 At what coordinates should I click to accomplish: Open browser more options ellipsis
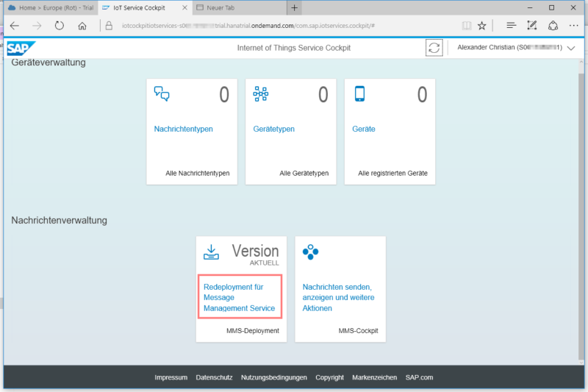tap(574, 26)
